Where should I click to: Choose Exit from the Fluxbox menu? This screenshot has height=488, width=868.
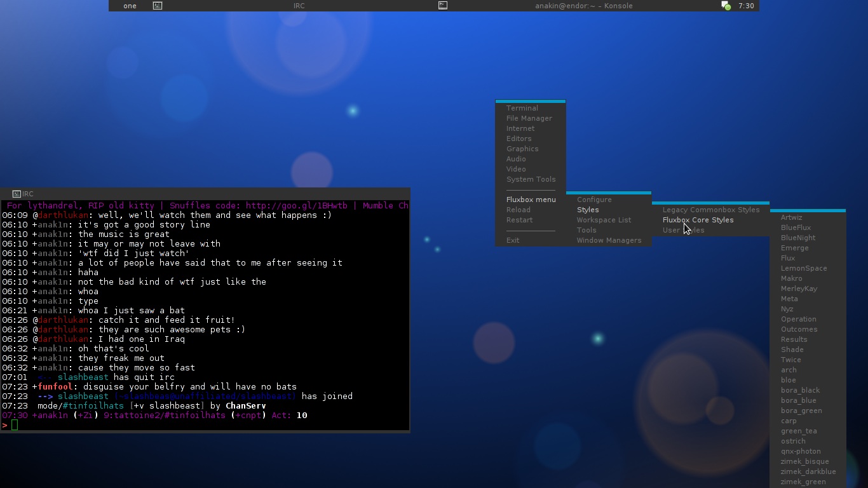512,240
